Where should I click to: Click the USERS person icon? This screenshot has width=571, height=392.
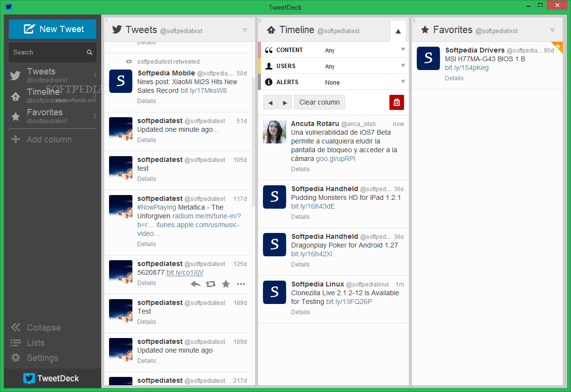tap(269, 66)
